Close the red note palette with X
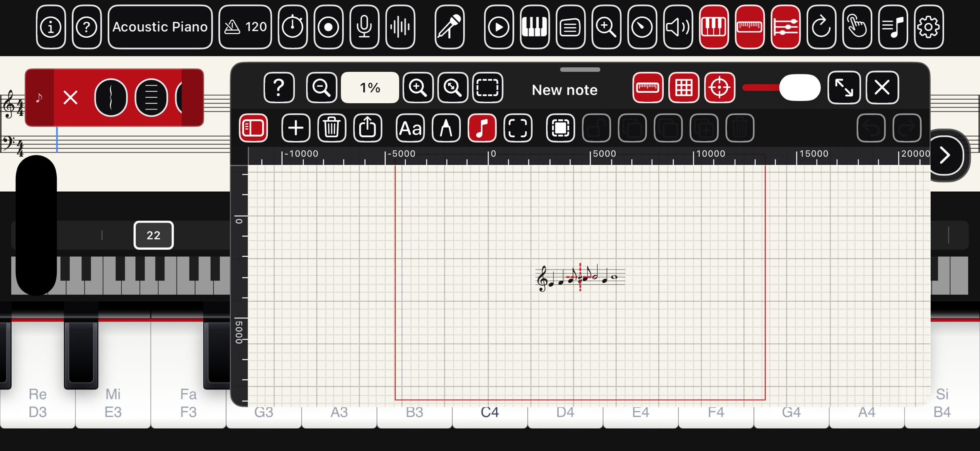The height and width of the screenshot is (451, 980). [x=70, y=98]
